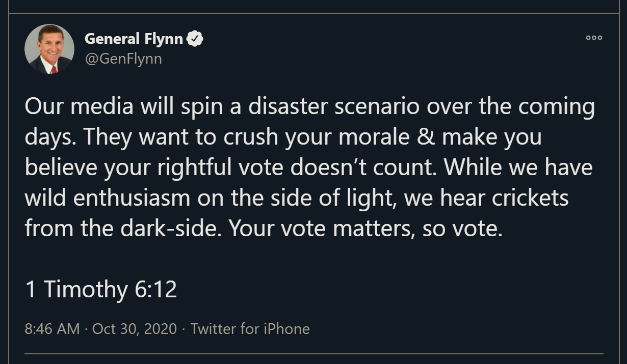The image size is (627, 364).
Task: Click the verified checkmark badge
Action: pyautogui.click(x=195, y=38)
